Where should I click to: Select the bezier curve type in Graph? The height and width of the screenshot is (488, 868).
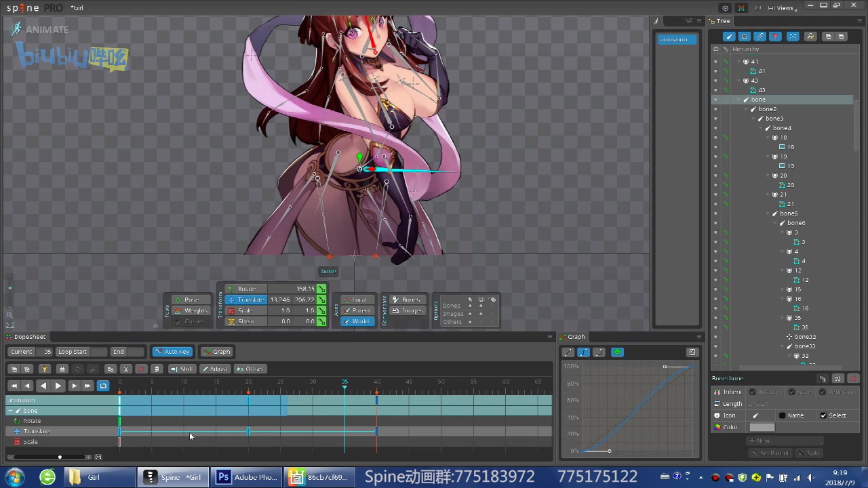pyautogui.click(x=583, y=352)
